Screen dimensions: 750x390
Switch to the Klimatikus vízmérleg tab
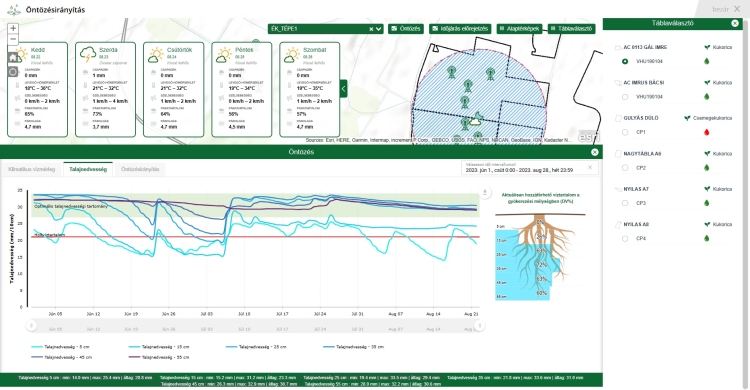[32, 169]
